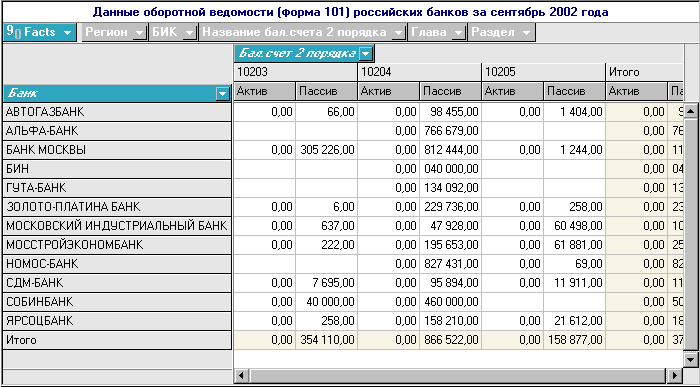Select the СДМ-БАНК row header
The height and width of the screenshot is (387, 700).
tap(117, 283)
